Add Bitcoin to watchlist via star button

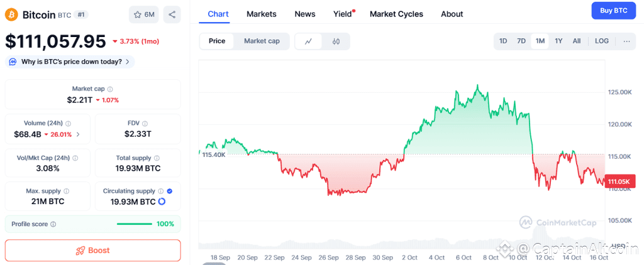point(143,14)
